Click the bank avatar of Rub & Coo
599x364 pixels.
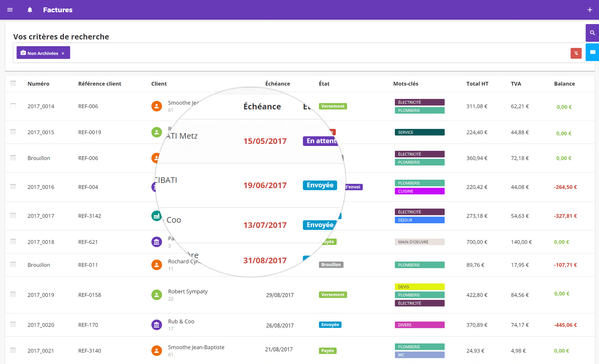point(157,325)
